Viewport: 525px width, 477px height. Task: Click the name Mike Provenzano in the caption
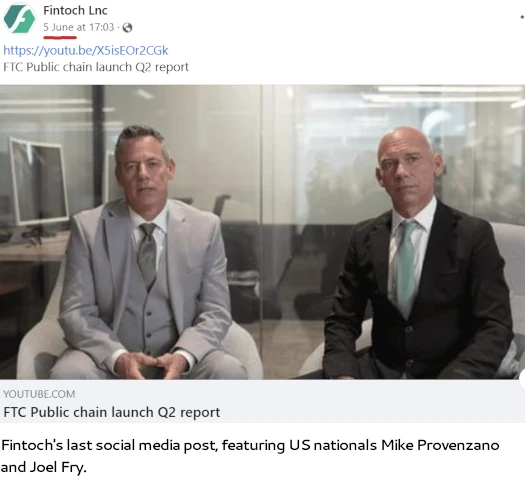point(440,446)
